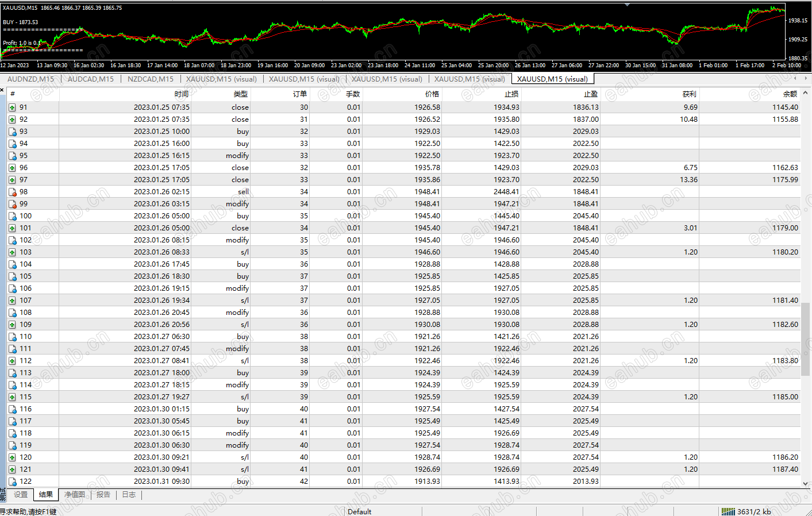Image resolution: width=812 pixels, height=516 pixels.
Task: Switch to the AUDCAD,M15 chart tab
Action: (x=91, y=79)
